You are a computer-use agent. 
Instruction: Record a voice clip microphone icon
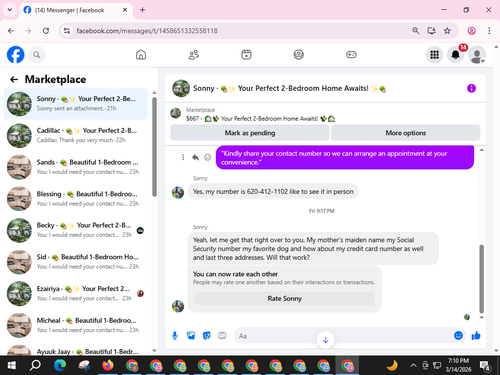(x=175, y=336)
